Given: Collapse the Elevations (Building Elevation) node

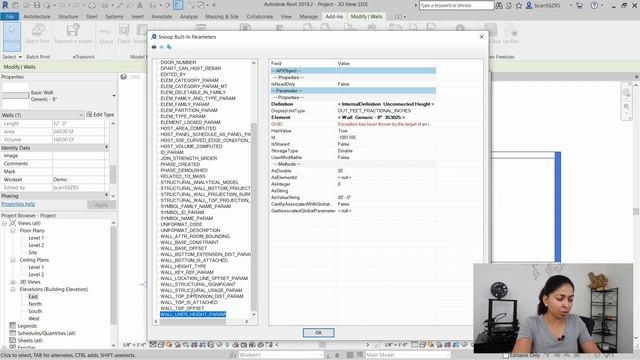Looking at the screenshot, I should click(x=13, y=289).
